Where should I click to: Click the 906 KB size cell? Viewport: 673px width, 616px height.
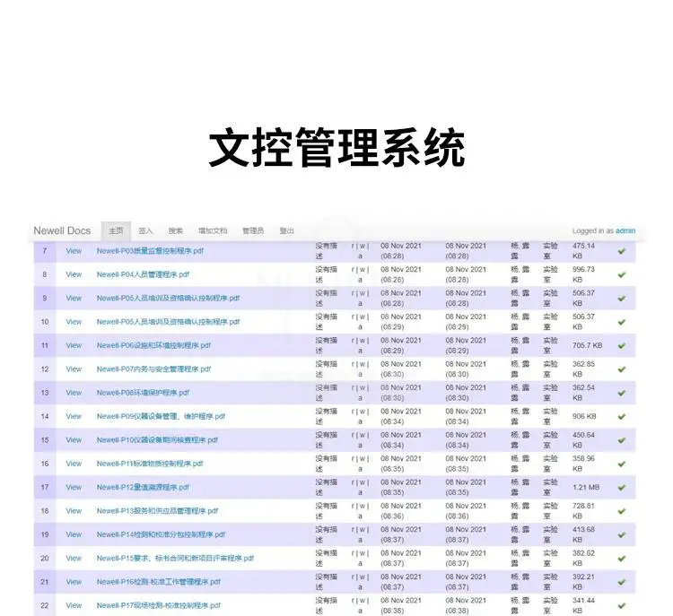[x=584, y=417]
